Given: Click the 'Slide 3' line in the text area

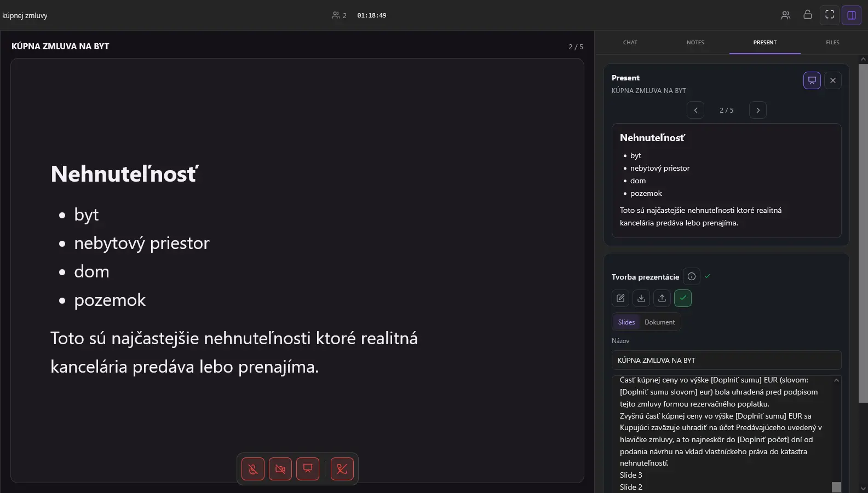Looking at the screenshot, I should pyautogui.click(x=631, y=475).
